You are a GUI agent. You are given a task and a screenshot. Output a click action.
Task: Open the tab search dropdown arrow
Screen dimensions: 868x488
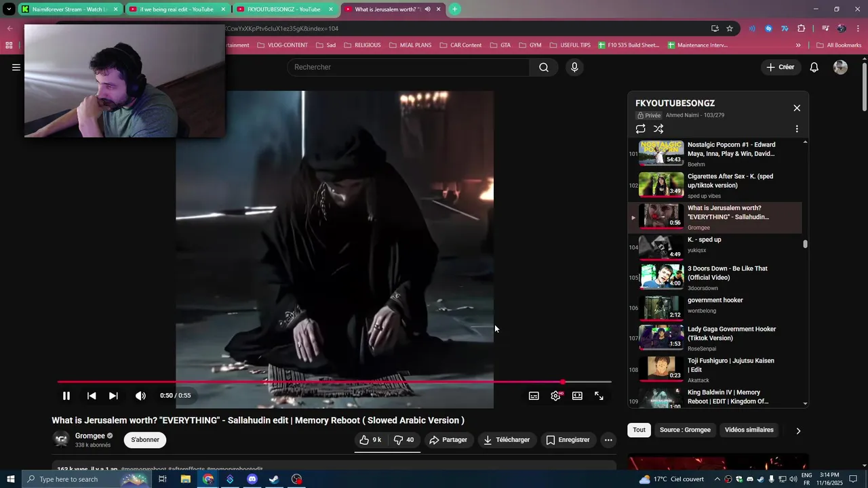pos(8,9)
